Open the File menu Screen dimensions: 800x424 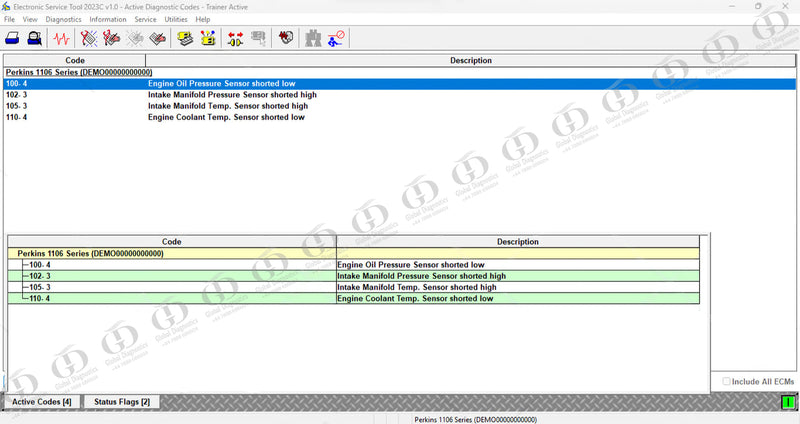click(x=9, y=19)
